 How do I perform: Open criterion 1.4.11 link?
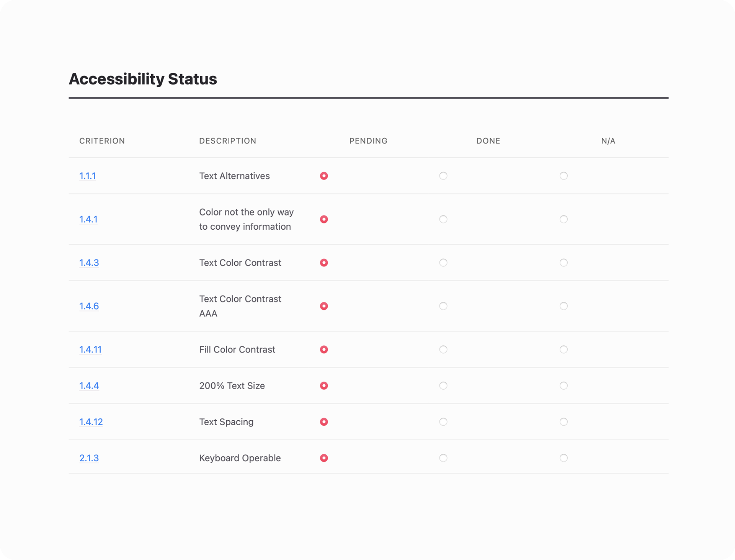point(90,349)
